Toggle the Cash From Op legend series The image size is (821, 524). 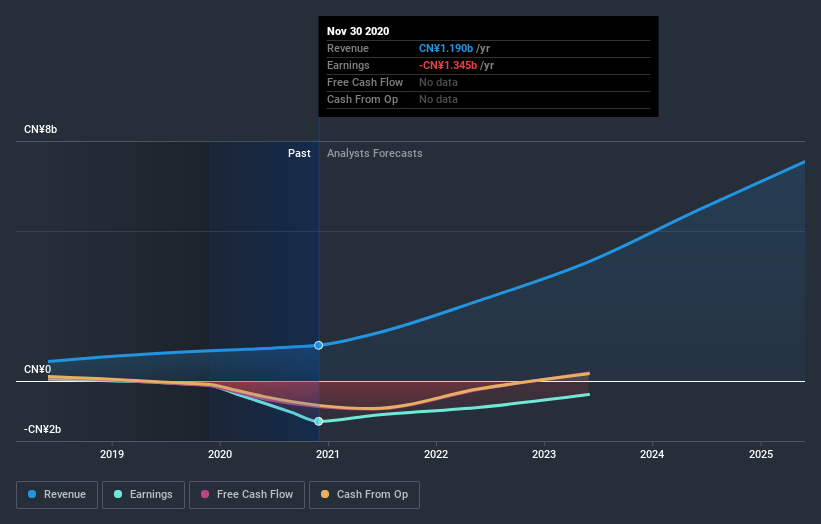tap(364, 495)
